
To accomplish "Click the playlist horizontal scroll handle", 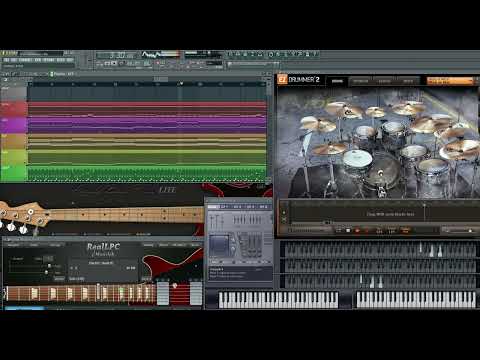I will click(x=161, y=79).
